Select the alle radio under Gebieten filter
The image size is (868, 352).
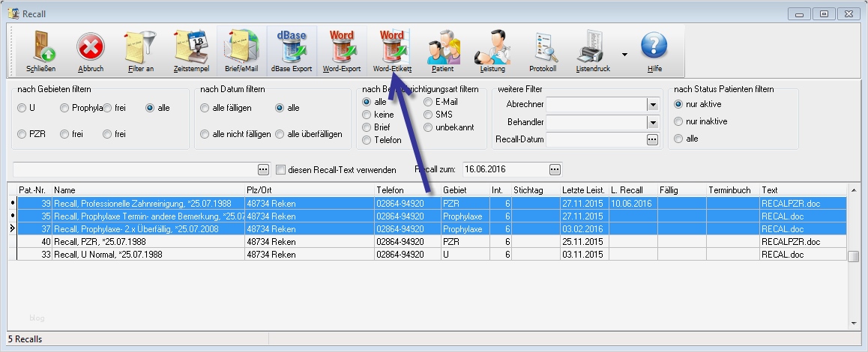pyautogui.click(x=150, y=108)
